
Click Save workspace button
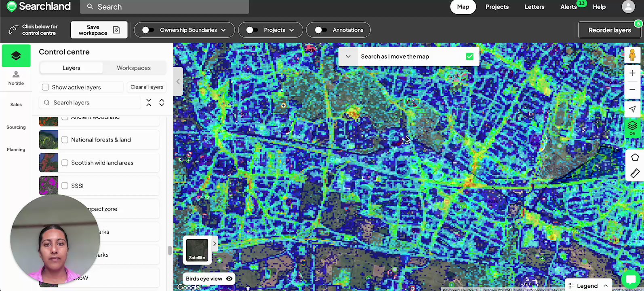[x=99, y=30]
